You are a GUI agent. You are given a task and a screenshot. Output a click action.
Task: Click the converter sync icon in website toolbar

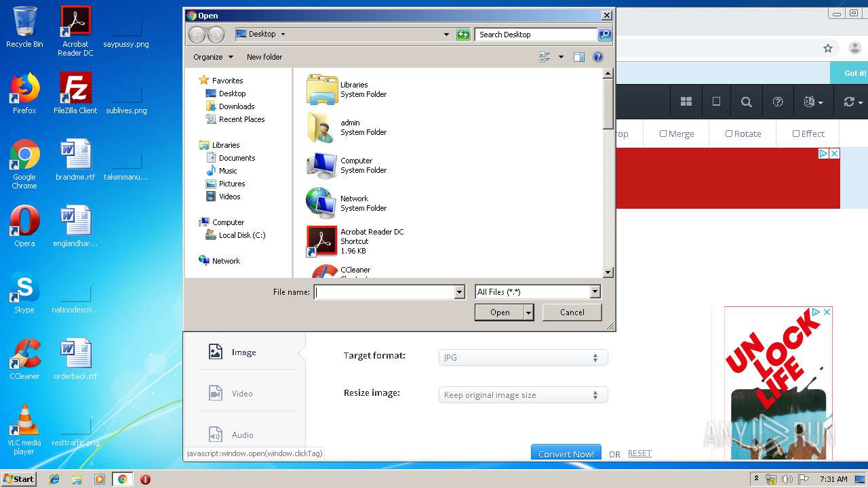[852, 102]
